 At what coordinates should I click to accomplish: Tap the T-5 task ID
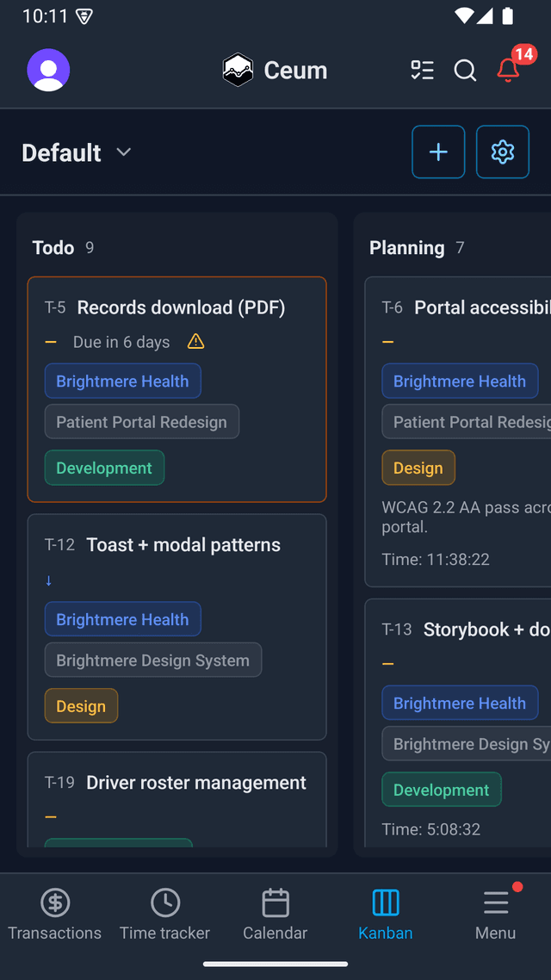point(55,307)
